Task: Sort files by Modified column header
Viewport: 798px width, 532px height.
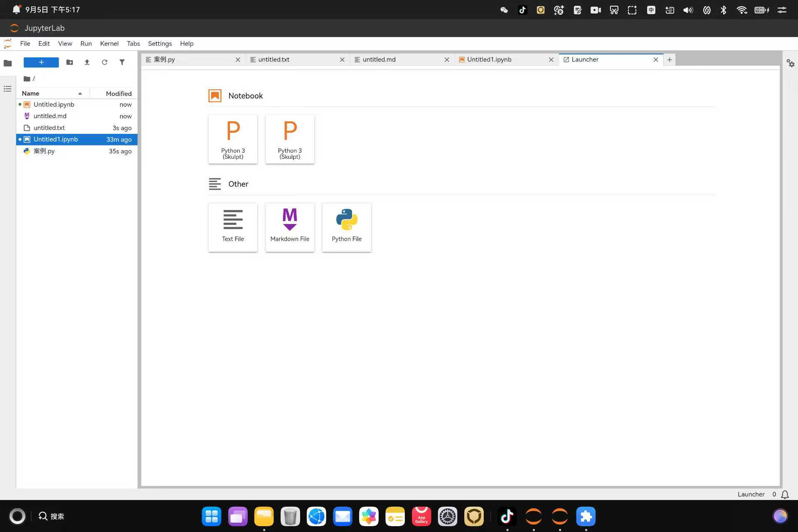Action: 114,94
